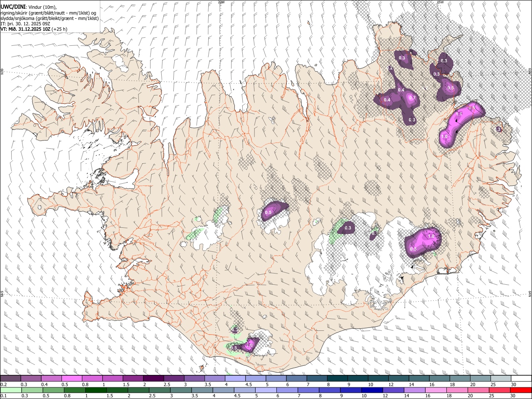Screen dimensions: 532x399
Task: Pick the orchid top-row swatch between 0.4 and 0.5
Action: click(52, 379)
